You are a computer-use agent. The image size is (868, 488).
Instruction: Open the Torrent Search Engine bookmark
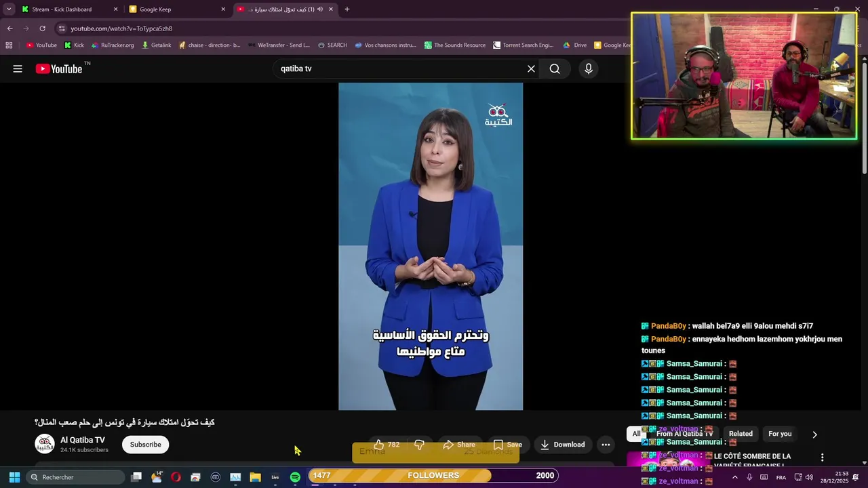(x=524, y=45)
